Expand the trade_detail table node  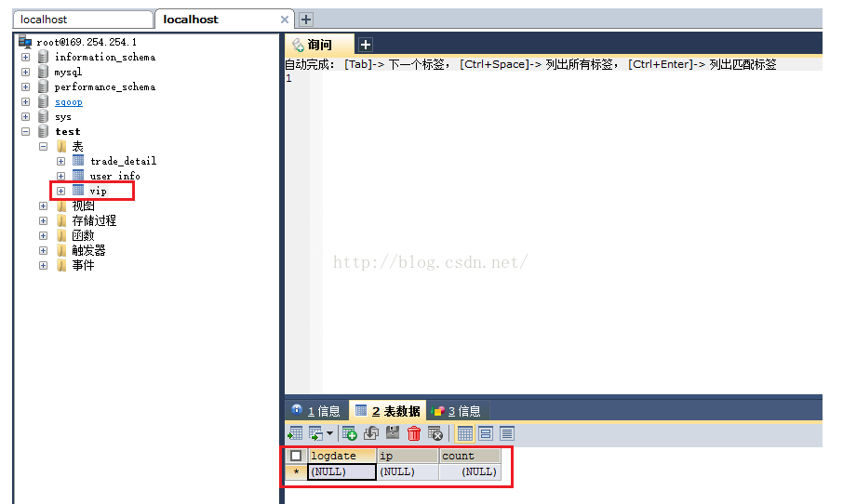[x=61, y=161]
